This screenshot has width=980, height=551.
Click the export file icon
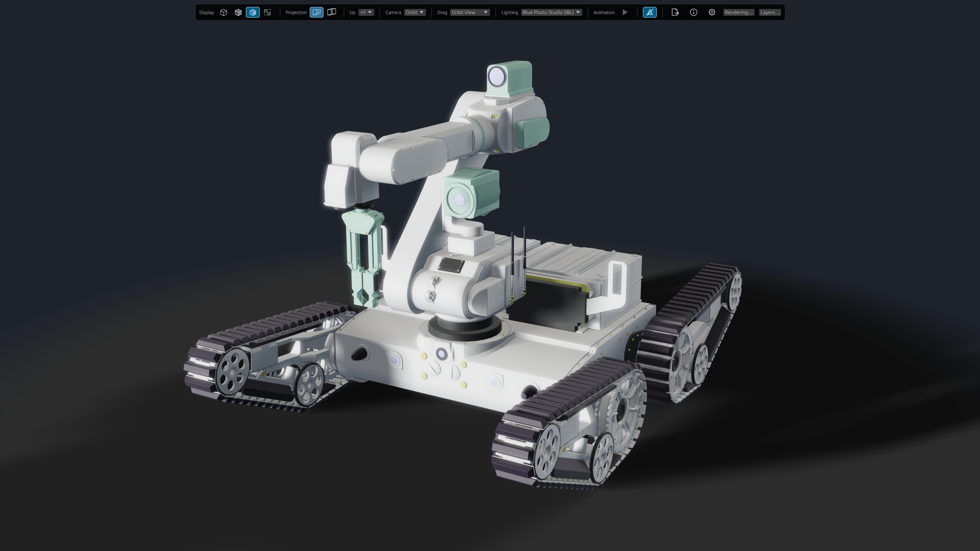[x=675, y=12]
